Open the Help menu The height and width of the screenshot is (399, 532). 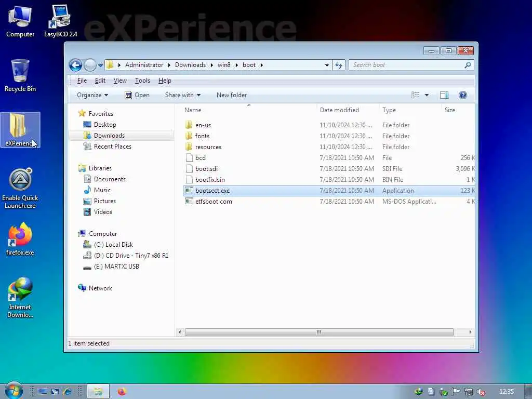[x=165, y=81]
